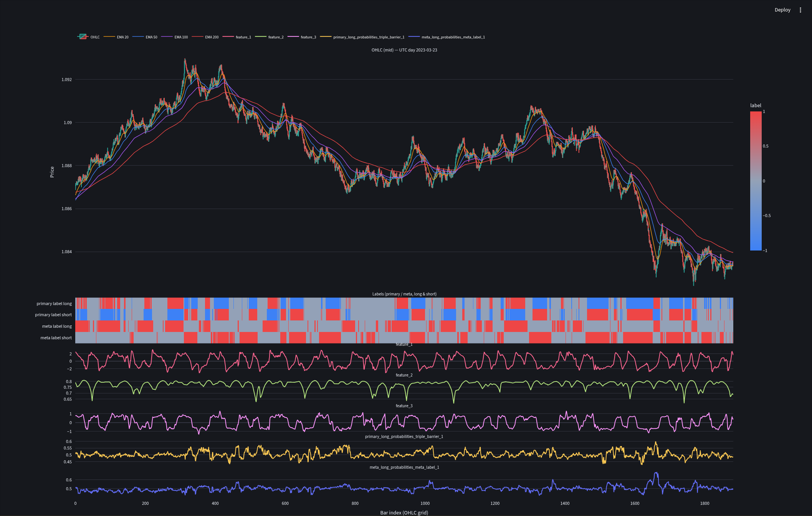Toggle feature_1 legend entry
The height and width of the screenshot is (516, 812).
(237, 37)
